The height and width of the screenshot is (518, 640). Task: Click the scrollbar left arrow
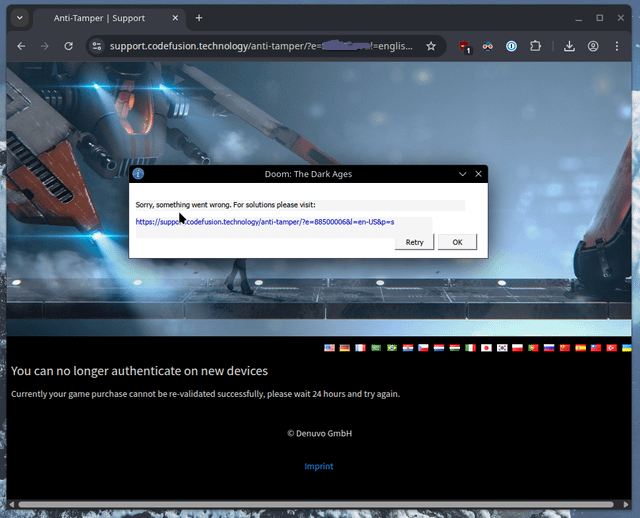(11, 505)
